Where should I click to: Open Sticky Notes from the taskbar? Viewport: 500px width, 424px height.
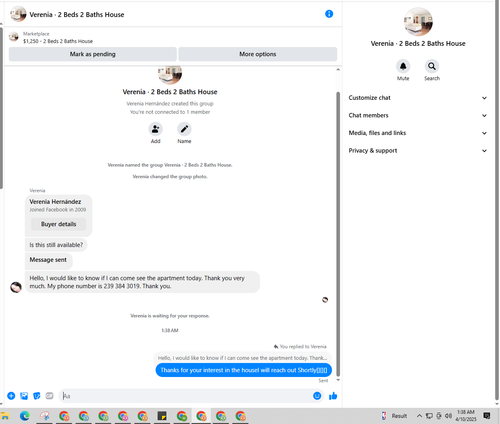tap(162, 416)
